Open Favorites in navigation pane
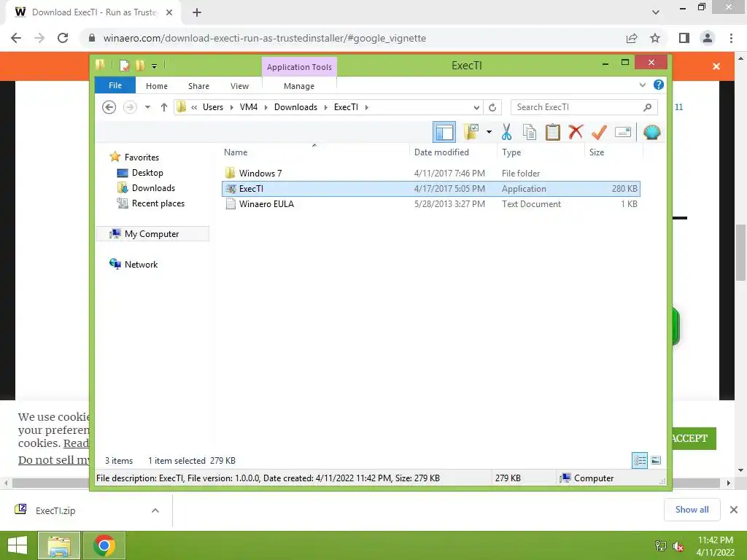747x560 pixels. click(x=142, y=157)
